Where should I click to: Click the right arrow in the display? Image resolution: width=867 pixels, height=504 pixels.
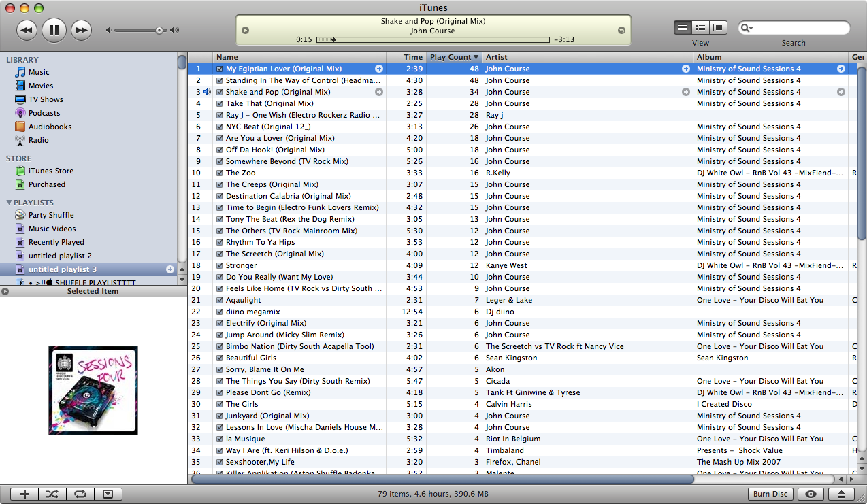621,30
